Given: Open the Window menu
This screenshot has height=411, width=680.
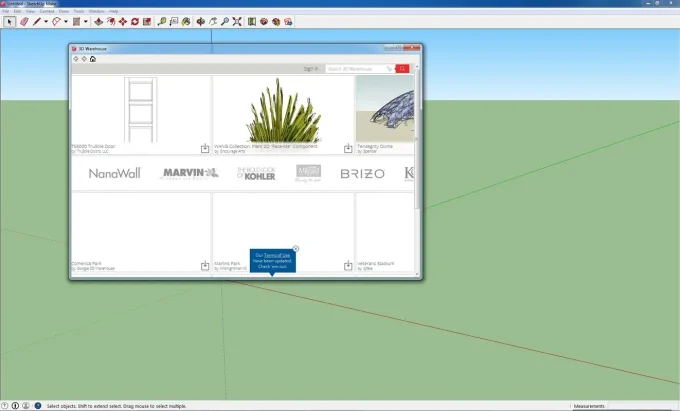Looking at the screenshot, I should pyautogui.click(x=97, y=11).
